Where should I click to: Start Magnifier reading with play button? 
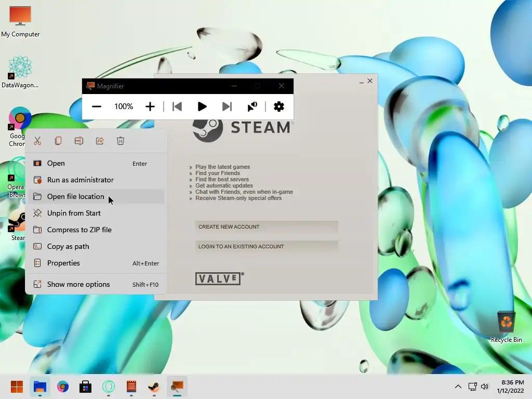pyautogui.click(x=202, y=107)
